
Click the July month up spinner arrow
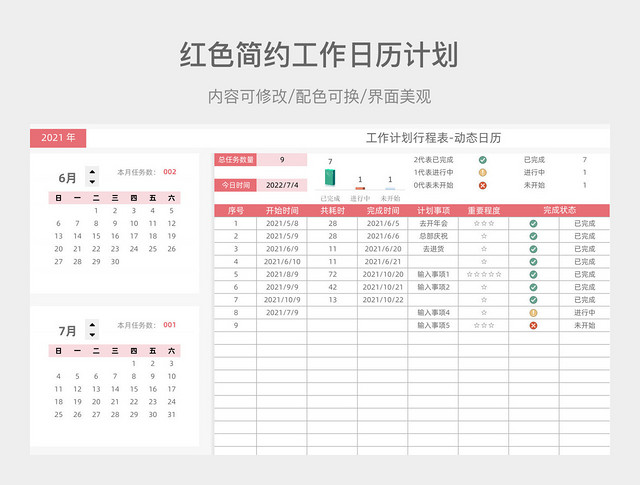pos(92,325)
